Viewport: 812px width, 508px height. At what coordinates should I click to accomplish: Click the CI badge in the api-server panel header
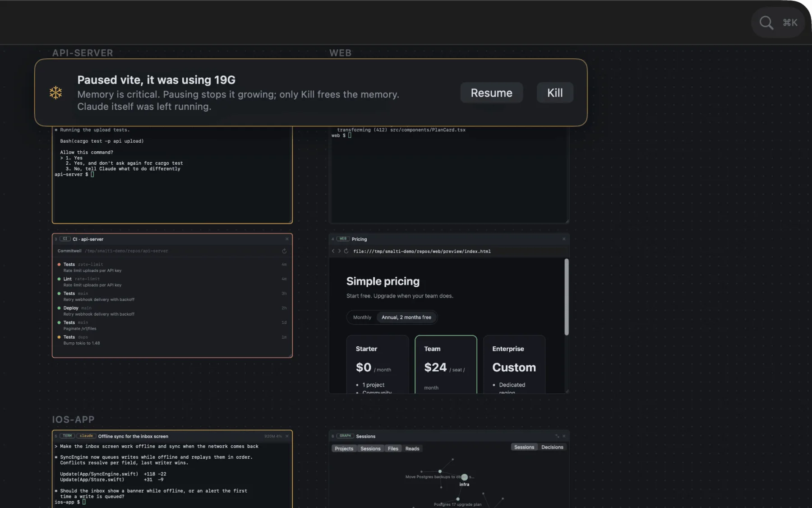(65, 239)
